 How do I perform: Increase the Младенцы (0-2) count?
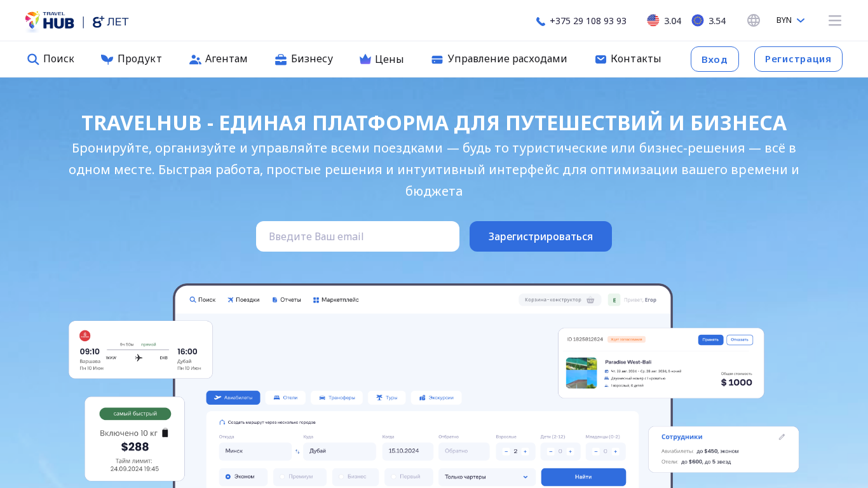615,452
